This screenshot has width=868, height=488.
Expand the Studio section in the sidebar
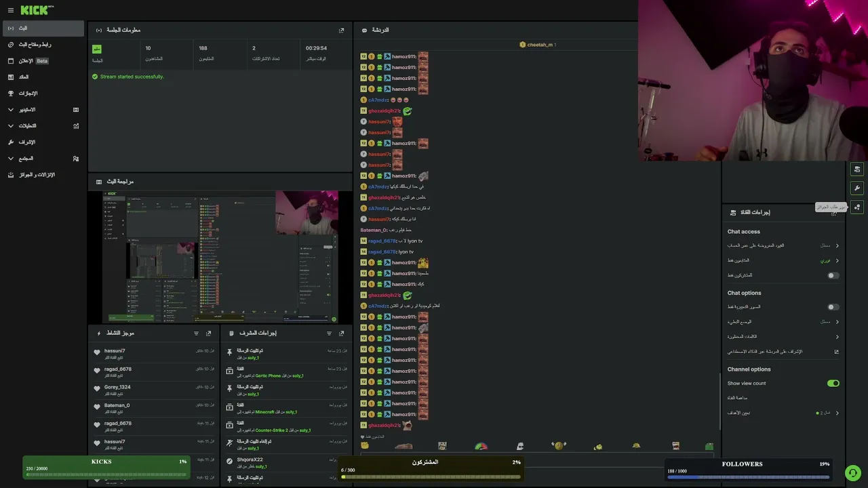[11, 110]
